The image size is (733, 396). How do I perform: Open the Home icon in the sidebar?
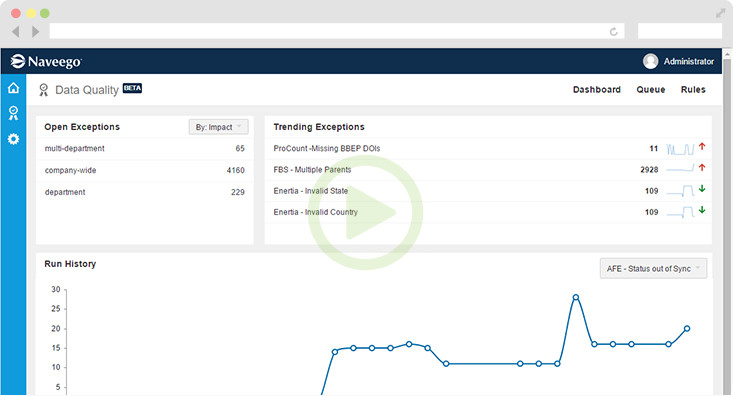[x=14, y=88]
